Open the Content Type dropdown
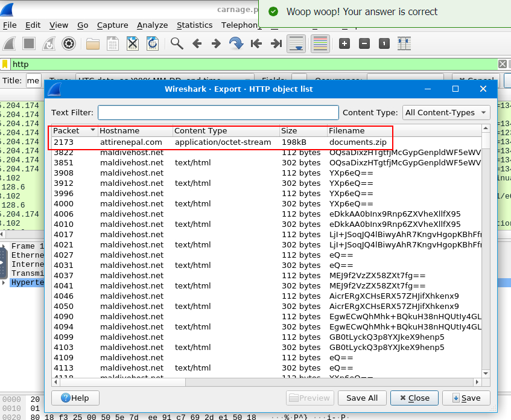Image resolution: width=511 pixels, height=420 pixels. click(x=446, y=112)
